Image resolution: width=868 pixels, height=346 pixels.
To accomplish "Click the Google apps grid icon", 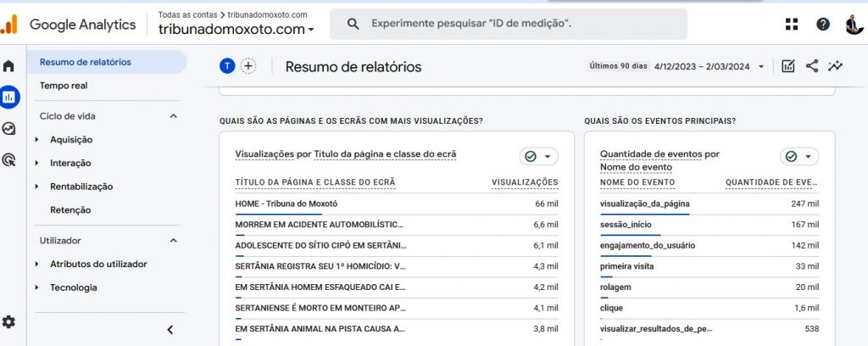I will pyautogui.click(x=792, y=24).
